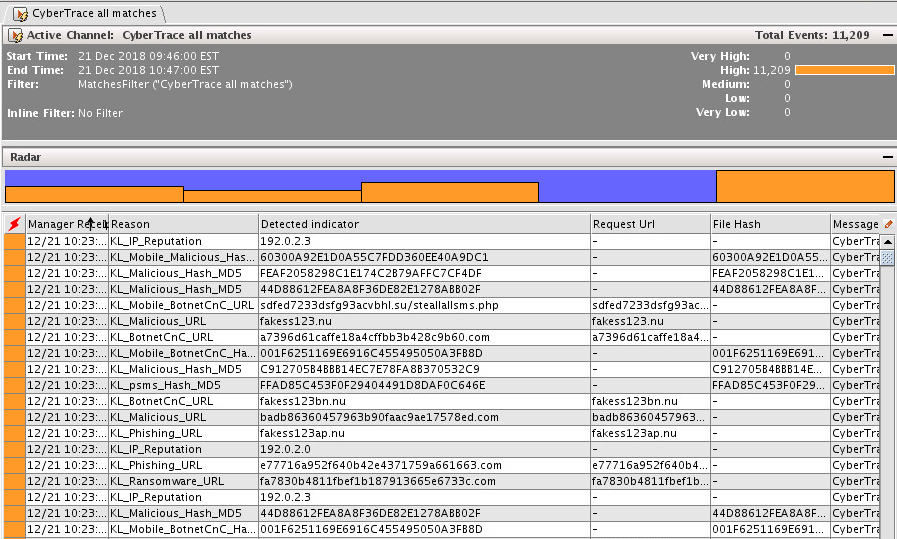Viewport: 897px width, 539px height.
Task: Click the High priority orange bar
Action: [844, 70]
